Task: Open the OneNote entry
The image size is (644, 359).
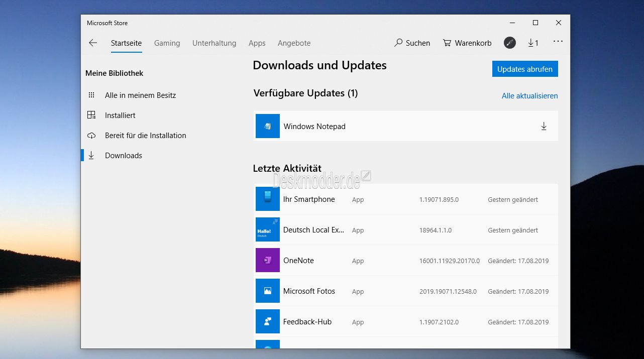Action: (405, 260)
